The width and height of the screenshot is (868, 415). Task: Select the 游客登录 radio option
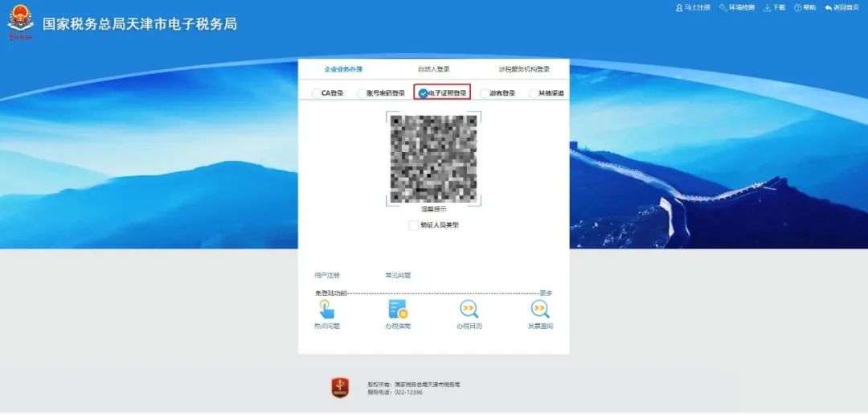[x=485, y=93]
